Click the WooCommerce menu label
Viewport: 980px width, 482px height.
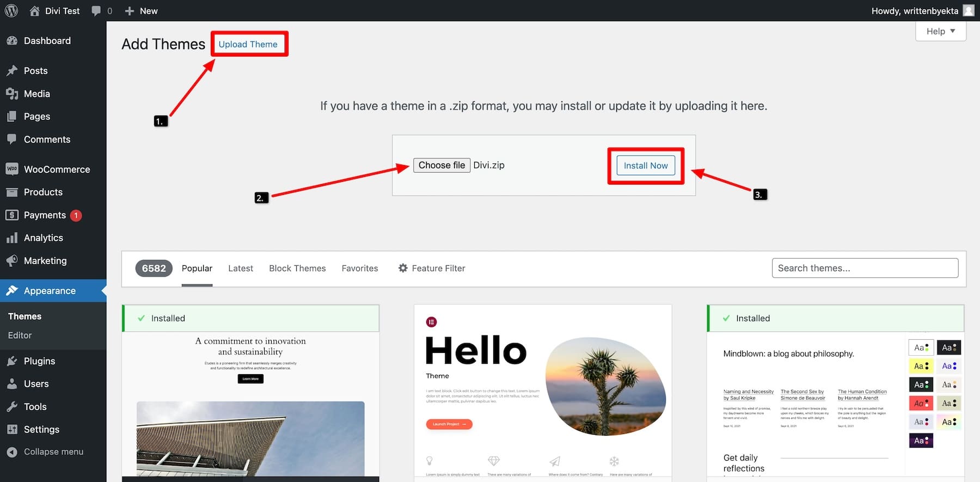coord(57,169)
